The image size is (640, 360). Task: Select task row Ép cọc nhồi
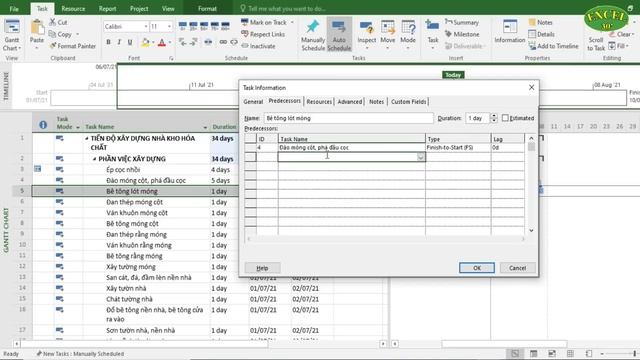(x=123, y=169)
